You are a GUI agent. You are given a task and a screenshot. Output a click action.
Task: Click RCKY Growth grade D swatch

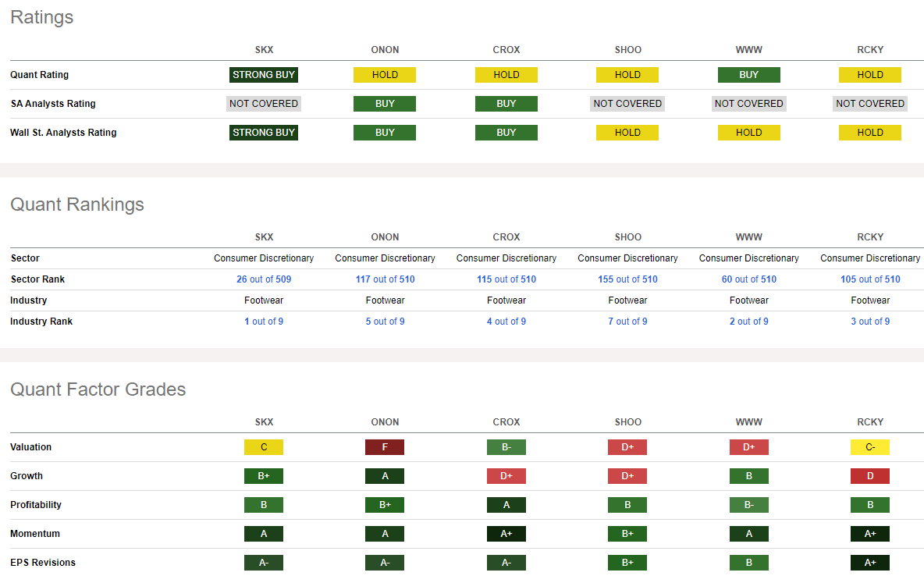point(870,476)
